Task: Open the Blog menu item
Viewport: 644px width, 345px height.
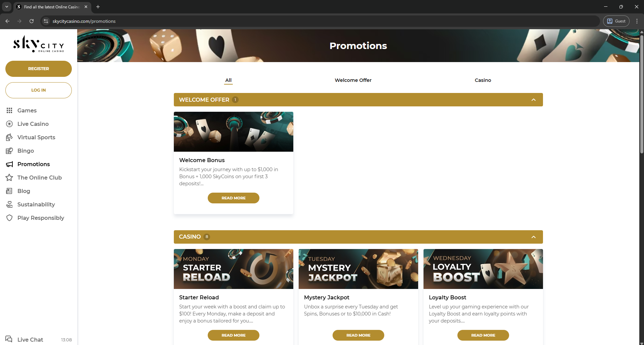Action: [x=24, y=191]
